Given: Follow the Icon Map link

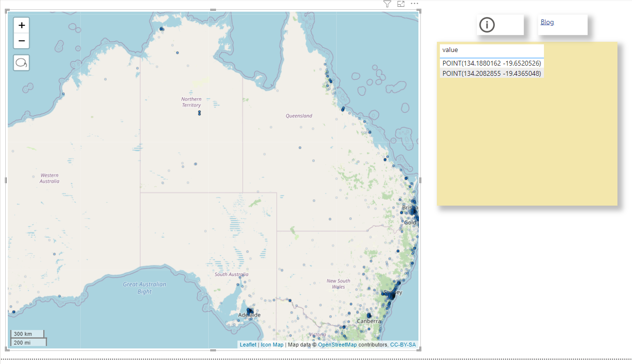Looking at the screenshot, I should click(x=272, y=345).
